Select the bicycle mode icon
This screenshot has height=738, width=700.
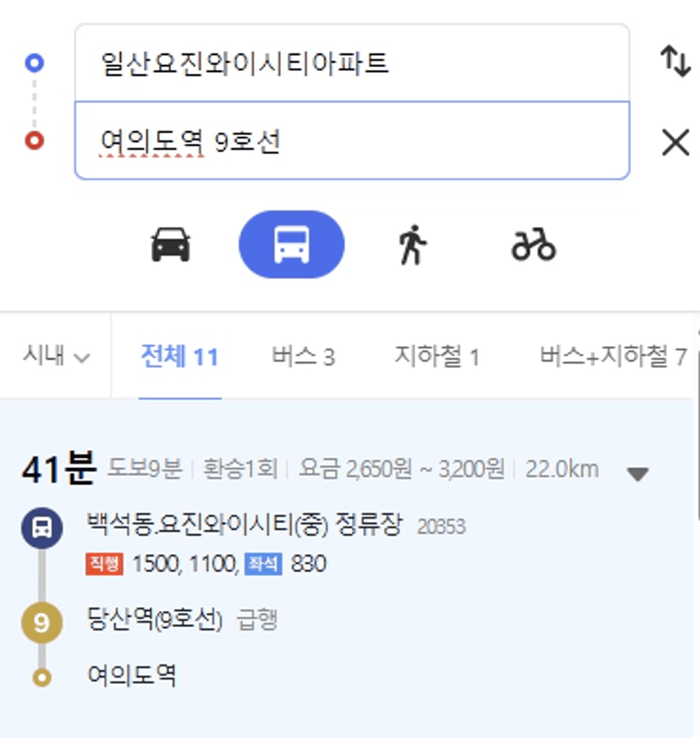point(534,245)
